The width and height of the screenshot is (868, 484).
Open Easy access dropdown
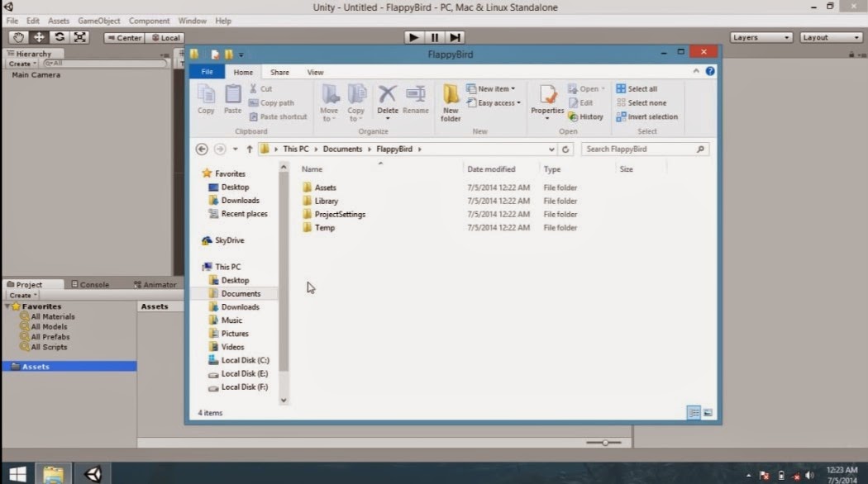click(x=494, y=103)
